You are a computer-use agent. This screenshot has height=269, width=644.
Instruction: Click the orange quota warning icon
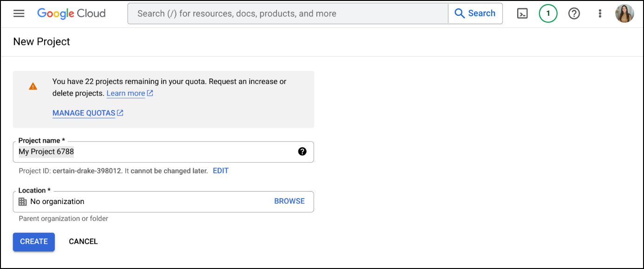pyautogui.click(x=33, y=86)
